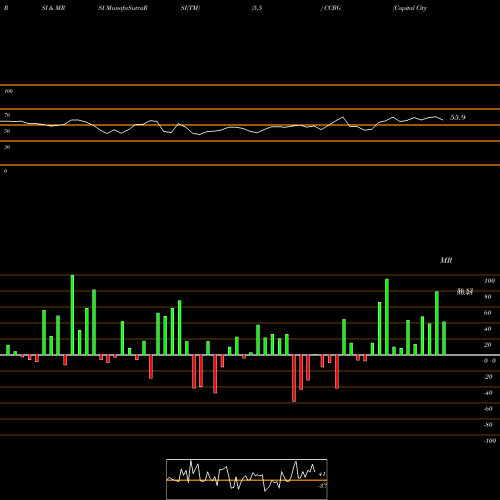Click the CCBG ticker text in the header
This screenshot has height=500, width=500.
coord(332,8)
